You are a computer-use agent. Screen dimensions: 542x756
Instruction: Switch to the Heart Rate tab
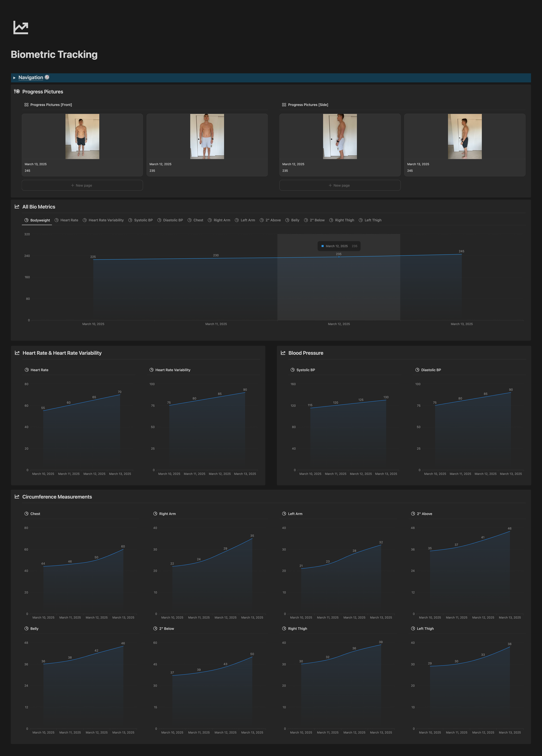pyautogui.click(x=66, y=220)
